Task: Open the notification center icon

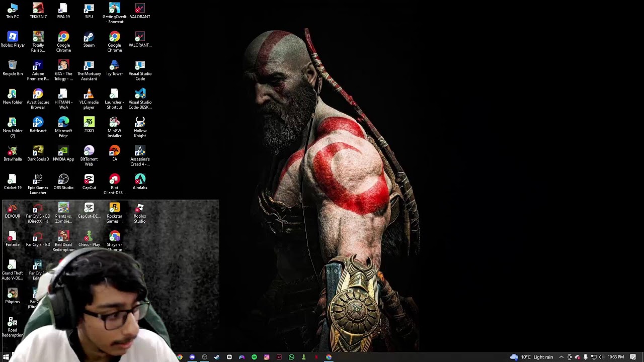Action: (x=633, y=357)
